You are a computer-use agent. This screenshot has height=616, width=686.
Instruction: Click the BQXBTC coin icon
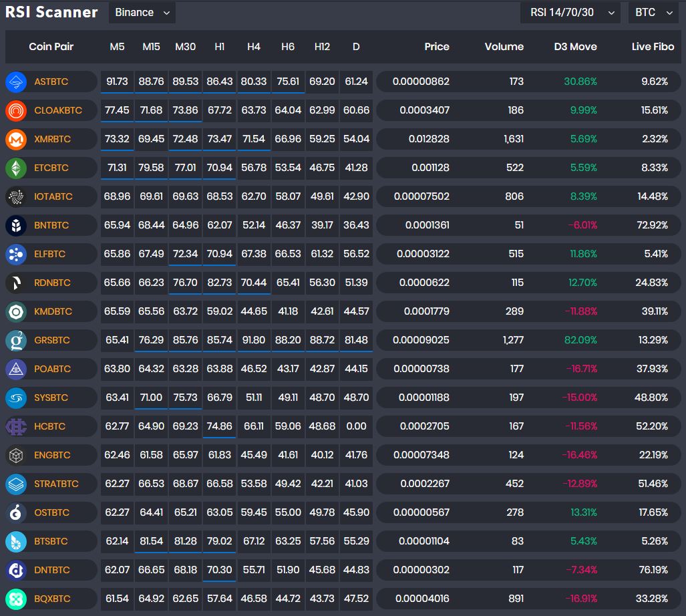(16, 599)
